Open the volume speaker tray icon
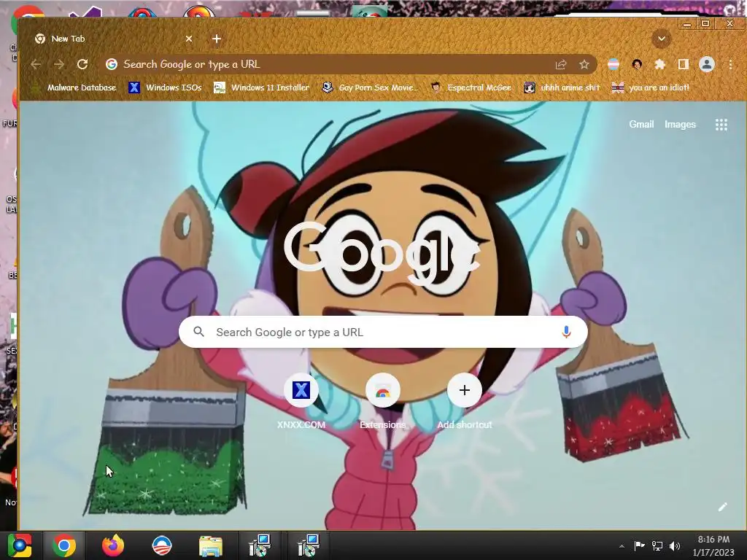Image resolution: width=747 pixels, height=560 pixels. click(674, 545)
